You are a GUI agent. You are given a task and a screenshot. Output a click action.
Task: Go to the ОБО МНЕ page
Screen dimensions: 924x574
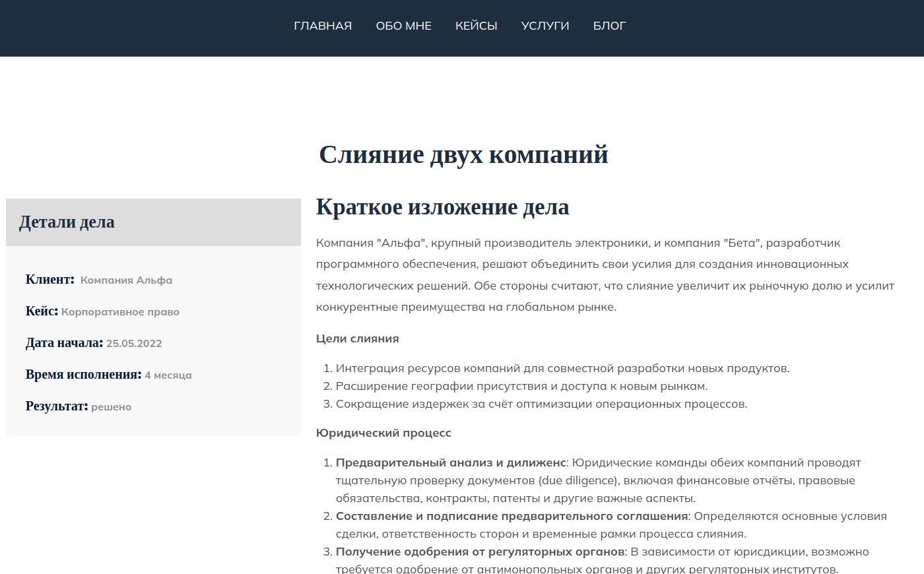[x=404, y=26]
